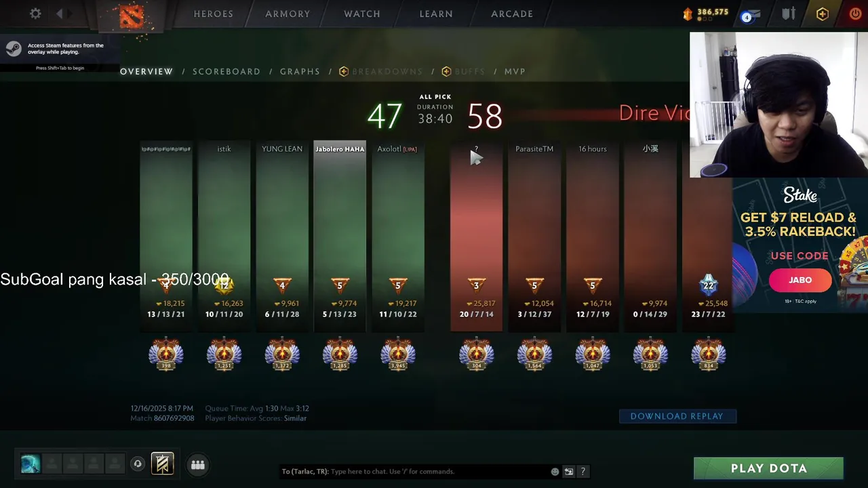Click the red power quit icon
This screenshot has height=488, width=868.
point(856,14)
